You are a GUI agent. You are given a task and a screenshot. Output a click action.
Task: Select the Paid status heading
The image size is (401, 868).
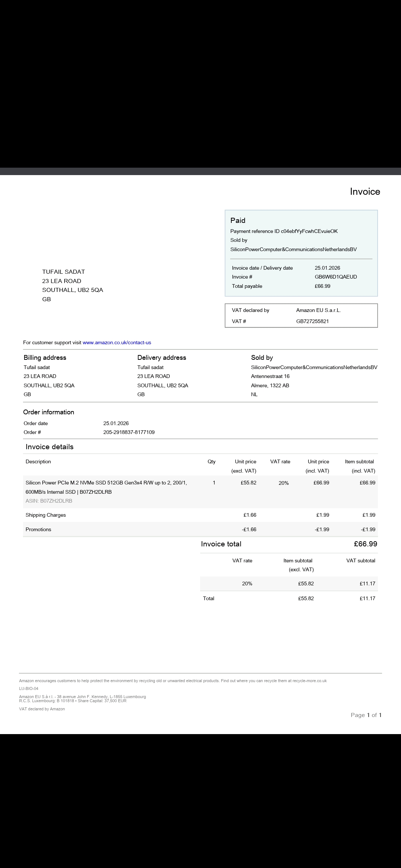[x=238, y=220]
